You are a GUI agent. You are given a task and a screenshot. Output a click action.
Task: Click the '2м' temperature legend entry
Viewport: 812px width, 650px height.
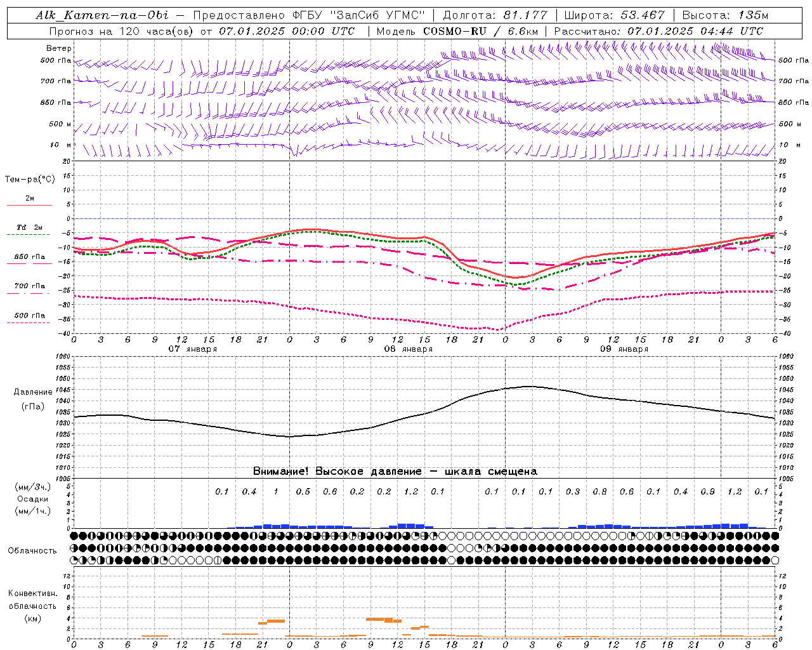coord(30,198)
